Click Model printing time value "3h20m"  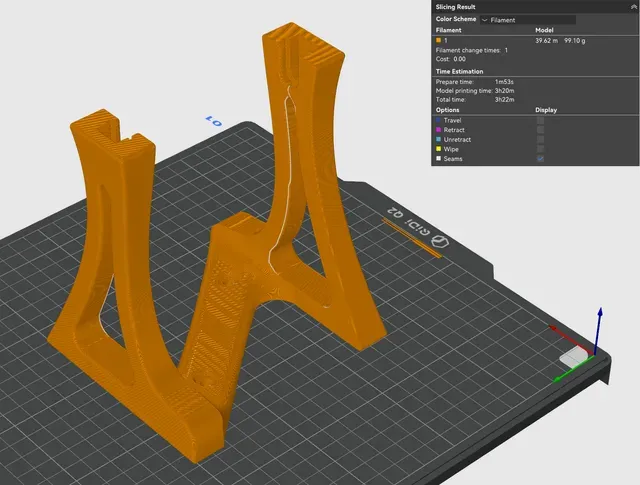click(504, 91)
